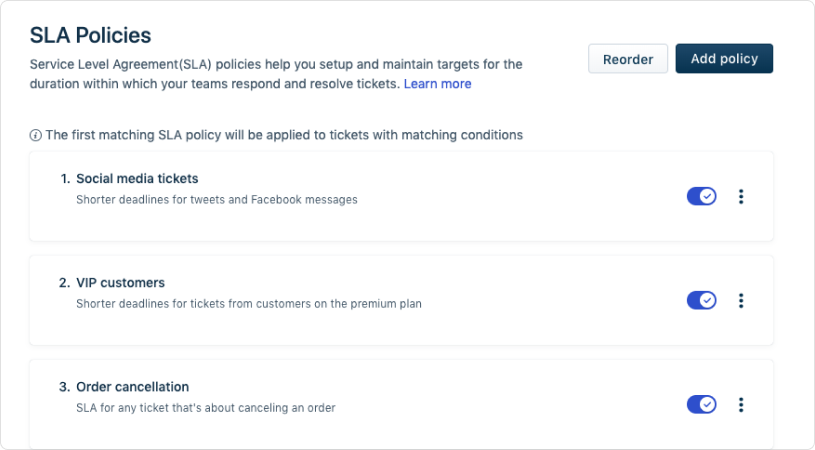Click the number 2 beside VIP customers

tap(64, 283)
